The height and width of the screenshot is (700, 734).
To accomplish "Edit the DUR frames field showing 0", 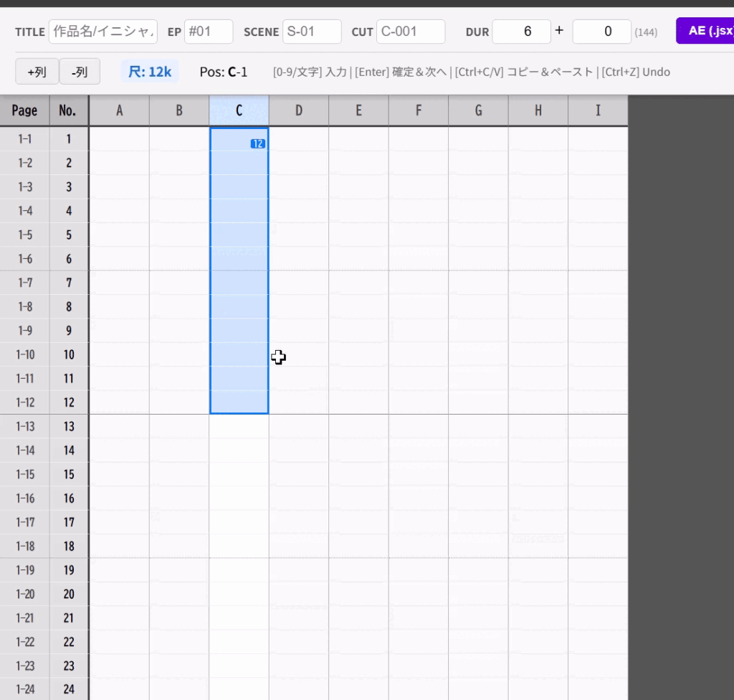I will pos(601,32).
